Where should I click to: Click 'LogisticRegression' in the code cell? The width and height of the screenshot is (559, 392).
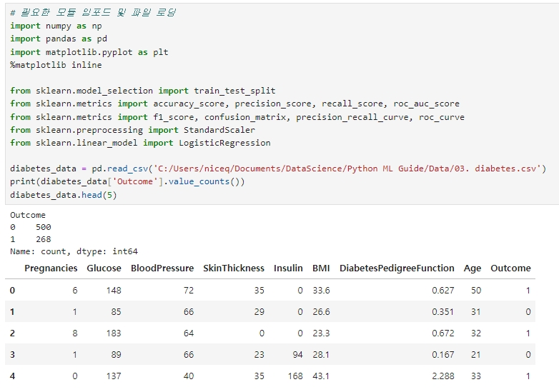click(x=224, y=143)
